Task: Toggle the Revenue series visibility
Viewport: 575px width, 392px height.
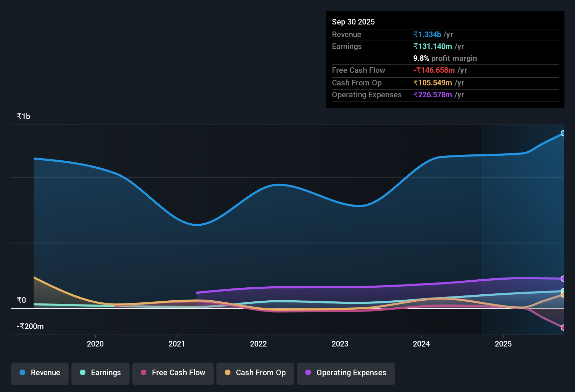Action: [40, 373]
